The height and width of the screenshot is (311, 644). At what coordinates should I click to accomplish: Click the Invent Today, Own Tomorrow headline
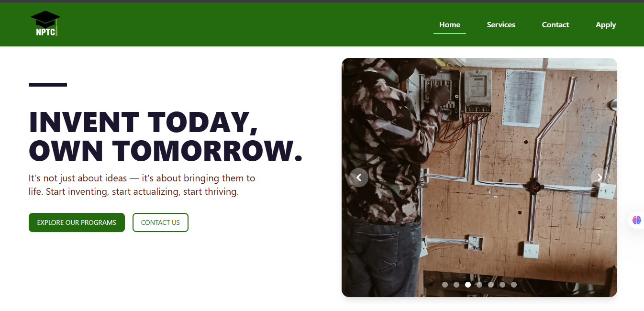166,136
